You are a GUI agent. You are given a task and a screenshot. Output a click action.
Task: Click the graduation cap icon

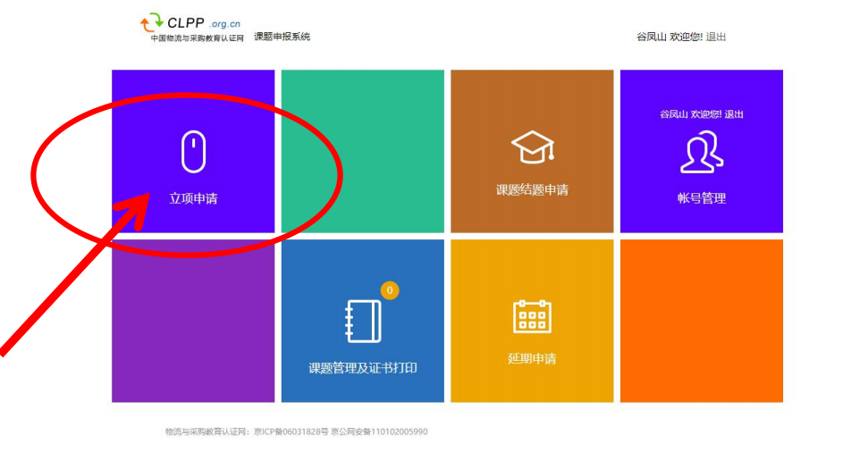click(533, 147)
